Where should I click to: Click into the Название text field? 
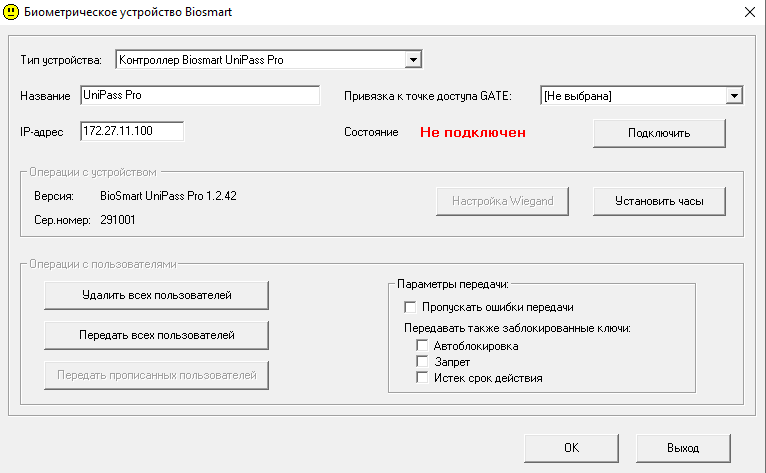(x=199, y=95)
